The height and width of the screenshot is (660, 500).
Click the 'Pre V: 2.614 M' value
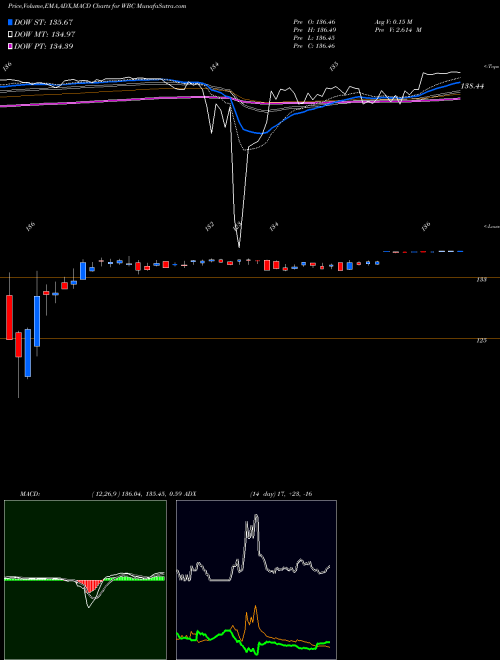coord(397,30)
